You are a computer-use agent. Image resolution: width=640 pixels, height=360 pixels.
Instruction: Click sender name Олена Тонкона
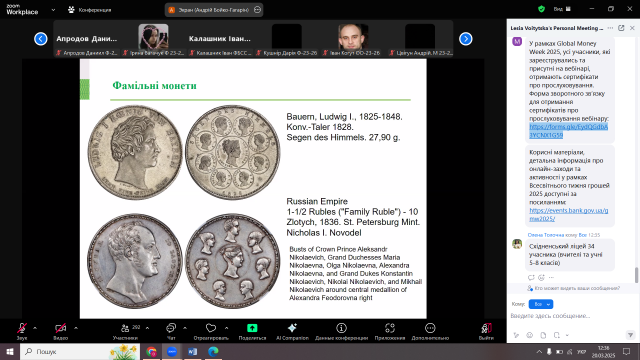546,235
